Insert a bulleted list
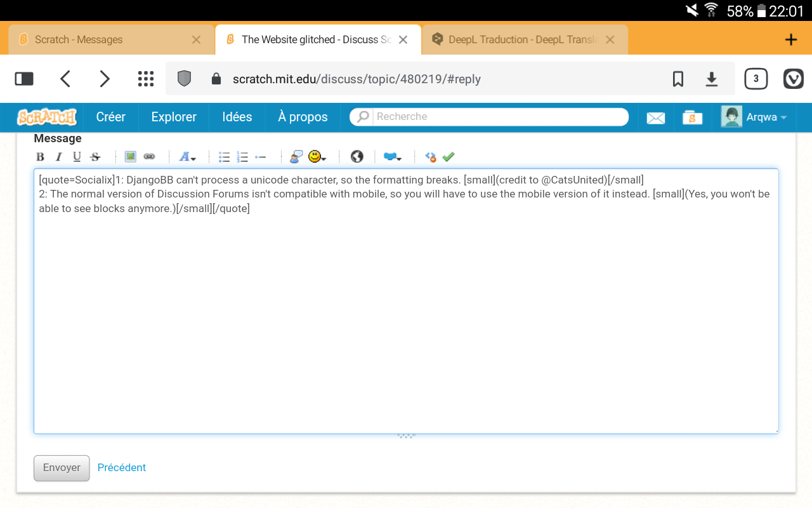Screen dimensions: 812x508 224,157
